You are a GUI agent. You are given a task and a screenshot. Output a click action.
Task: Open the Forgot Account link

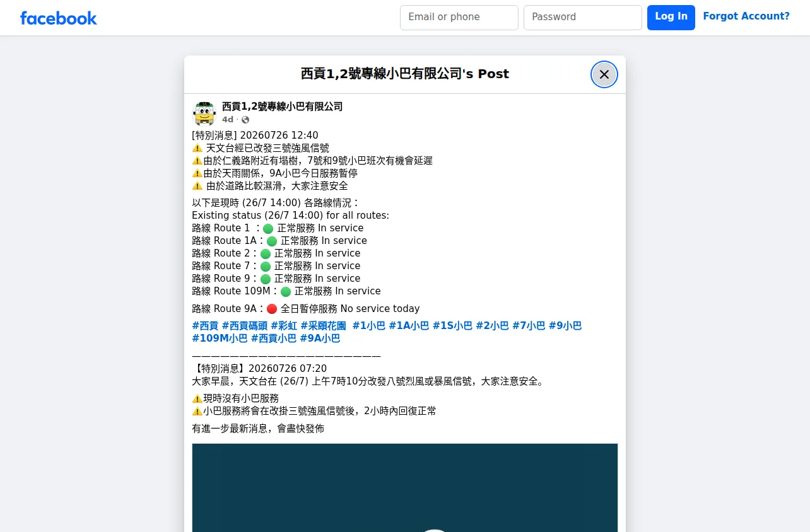tap(746, 16)
